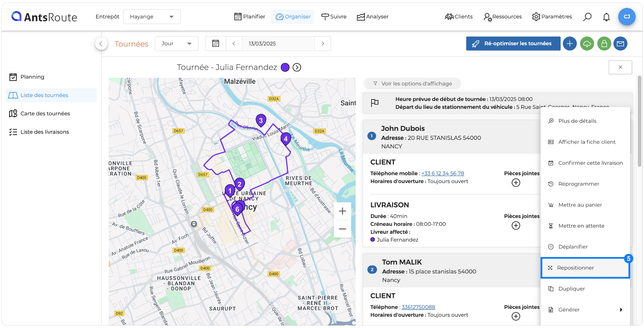Zoom out on the map
The width and height of the screenshot is (644, 328).
(342, 229)
